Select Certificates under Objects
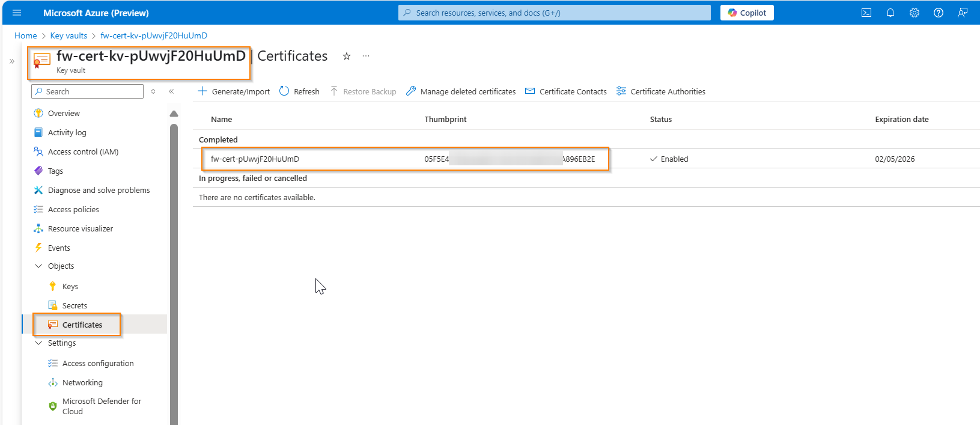980x425 pixels. point(82,325)
